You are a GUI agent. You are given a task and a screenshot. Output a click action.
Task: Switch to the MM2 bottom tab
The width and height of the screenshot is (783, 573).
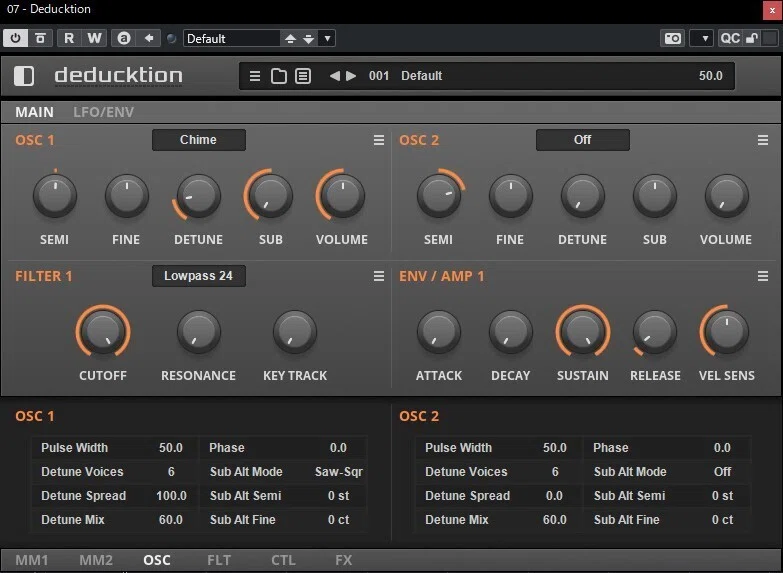click(x=96, y=560)
